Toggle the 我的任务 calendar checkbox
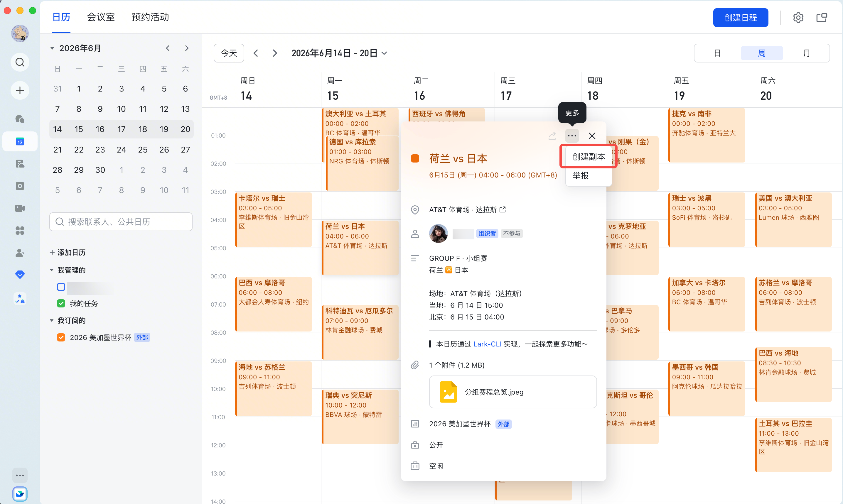Viewport: 843px width, 504px height. point(61,303)
